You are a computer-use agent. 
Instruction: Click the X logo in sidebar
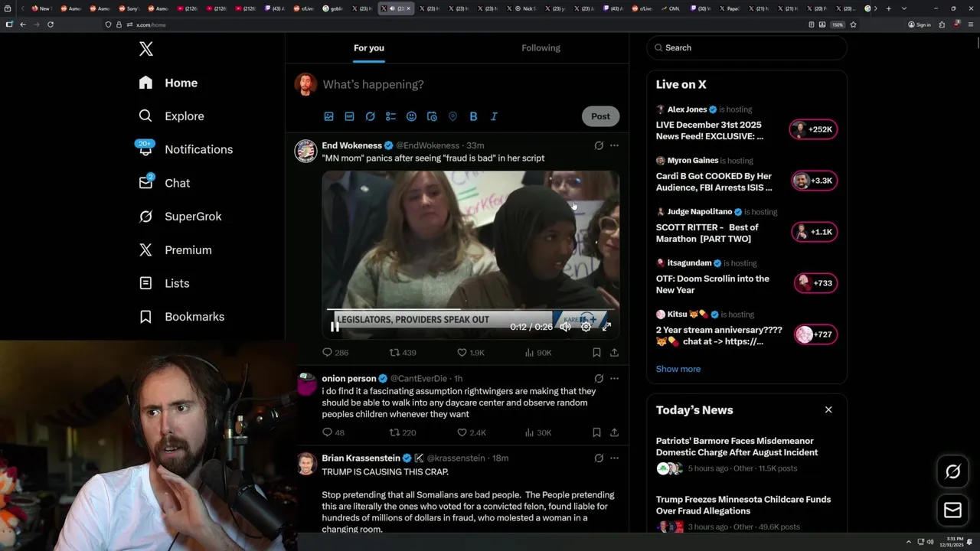point(146,49)
